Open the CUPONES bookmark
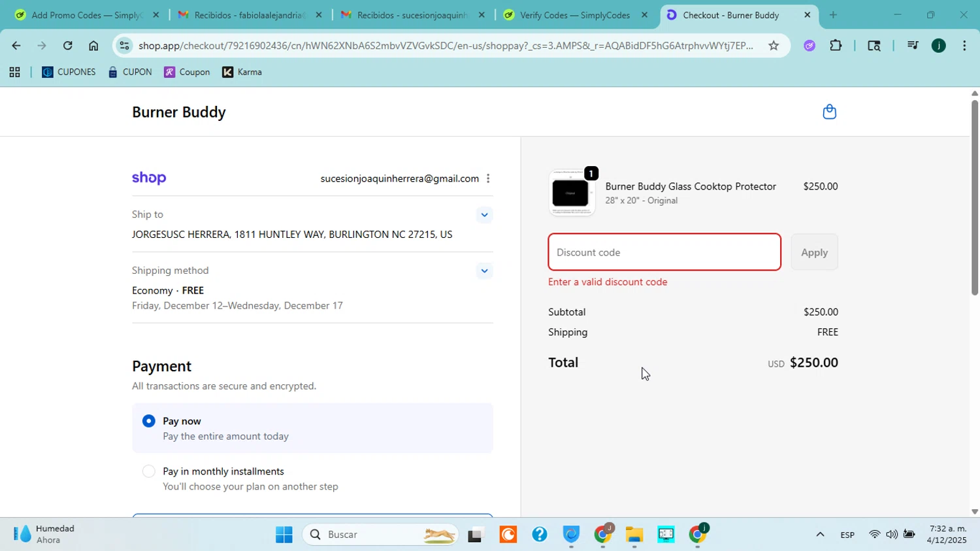This screenshot has width=980, height=551. pos(69,72)
